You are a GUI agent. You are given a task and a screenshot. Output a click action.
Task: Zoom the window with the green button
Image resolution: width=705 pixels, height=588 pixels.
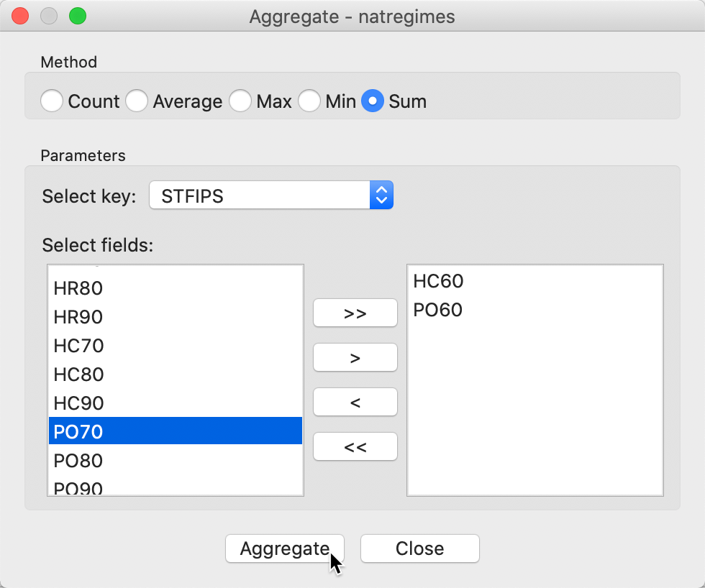click(x=78, y=16)
